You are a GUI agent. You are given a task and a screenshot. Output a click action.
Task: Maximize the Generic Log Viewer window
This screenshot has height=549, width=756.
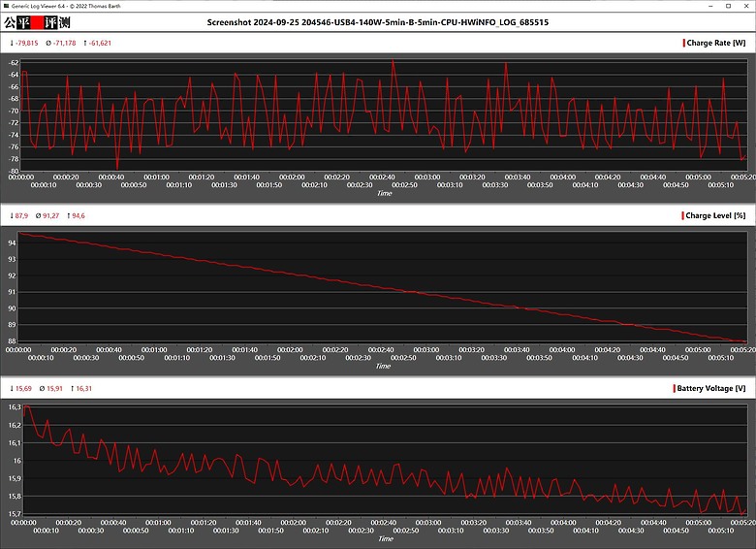[728, 6]
